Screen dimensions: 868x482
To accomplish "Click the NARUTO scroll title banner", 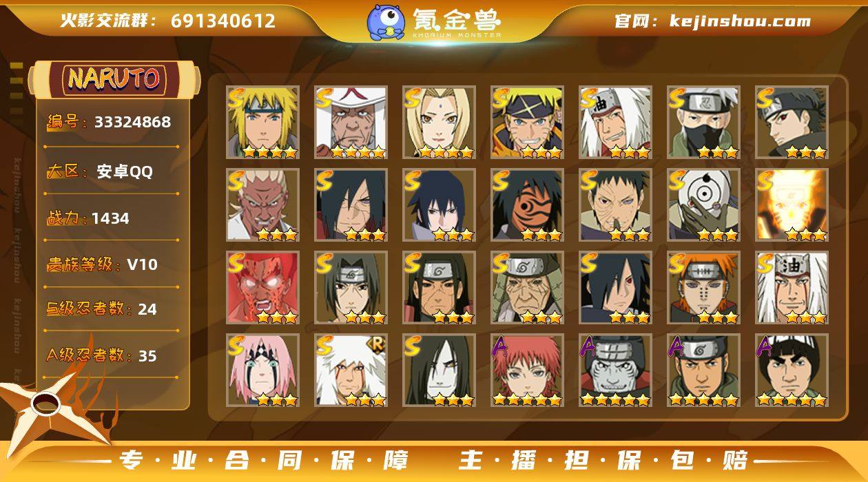I will [x=114, y=79].
